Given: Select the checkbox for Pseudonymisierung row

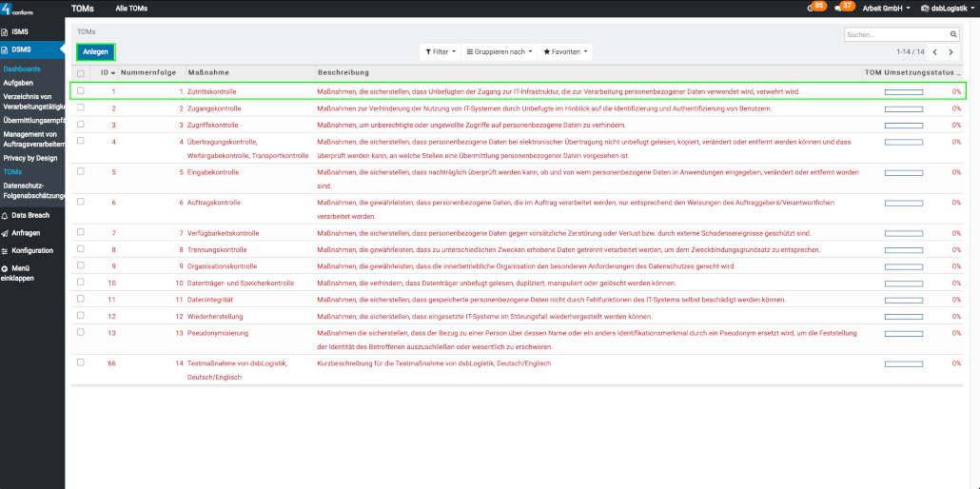Looking at the screenshot, I should (x=81, y=332).
